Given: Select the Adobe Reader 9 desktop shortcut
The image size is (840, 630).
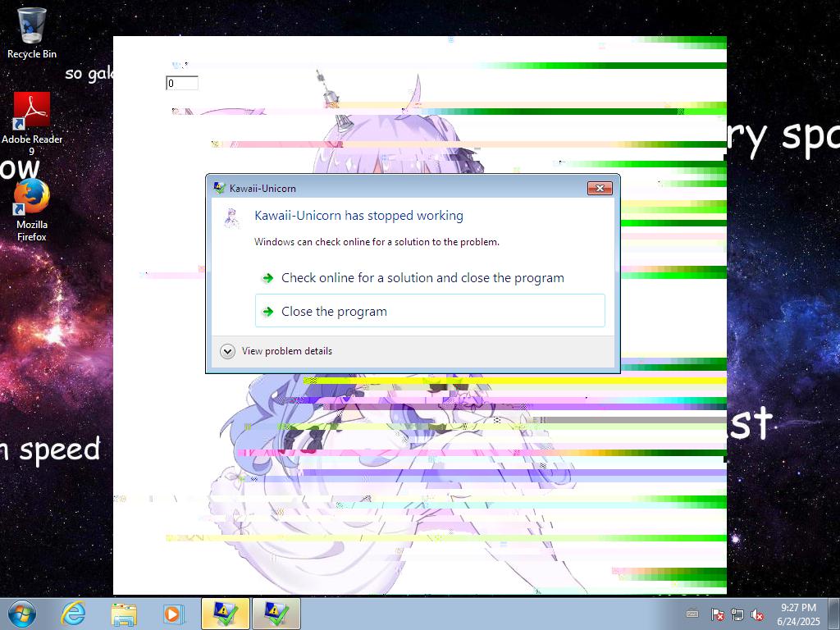Looking at the screenshot, I should 32,124.
